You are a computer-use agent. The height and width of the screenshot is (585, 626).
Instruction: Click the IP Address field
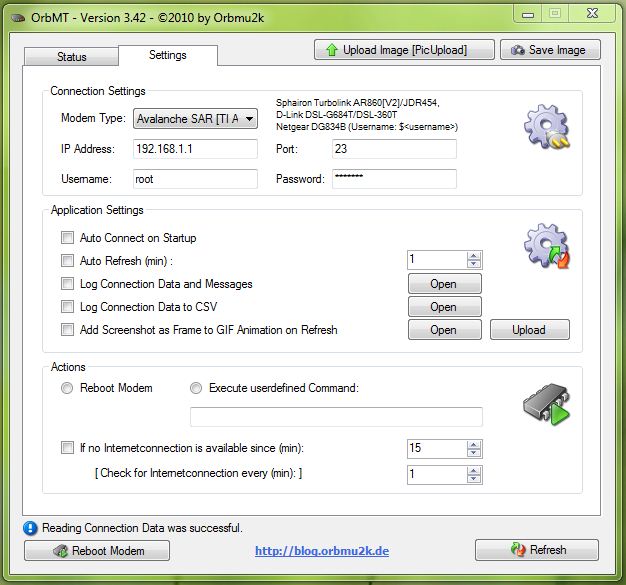195,149
